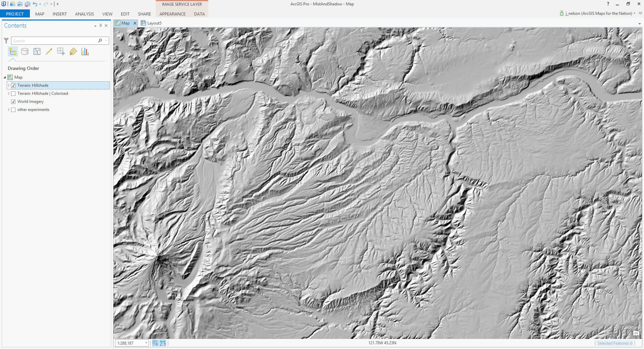Open the PROJECT tab

pos(15,14)
